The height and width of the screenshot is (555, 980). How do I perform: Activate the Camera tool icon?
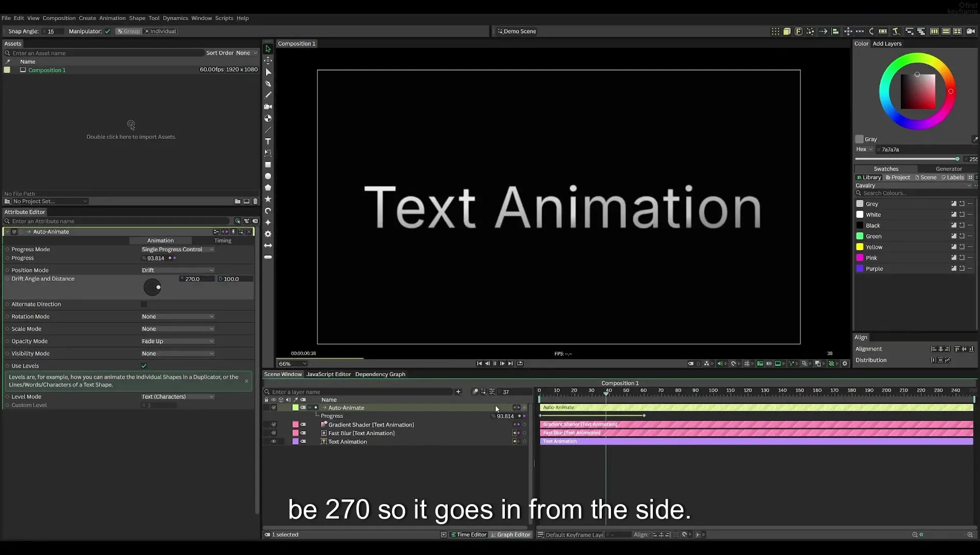tap(268, 107)
